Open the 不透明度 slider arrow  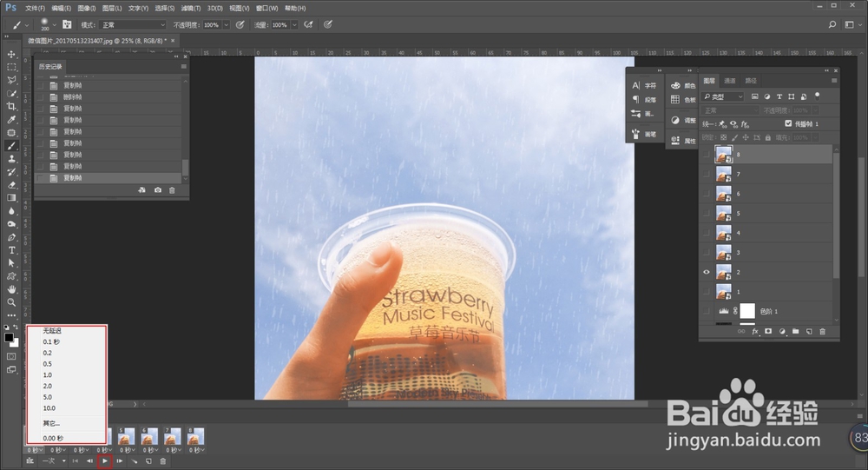[226, 25]
